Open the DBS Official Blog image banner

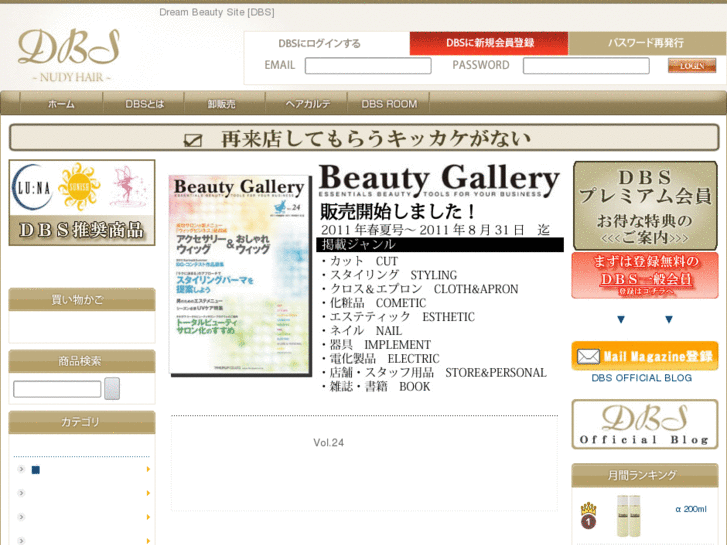pyautogui.click(x=645, y=424)
